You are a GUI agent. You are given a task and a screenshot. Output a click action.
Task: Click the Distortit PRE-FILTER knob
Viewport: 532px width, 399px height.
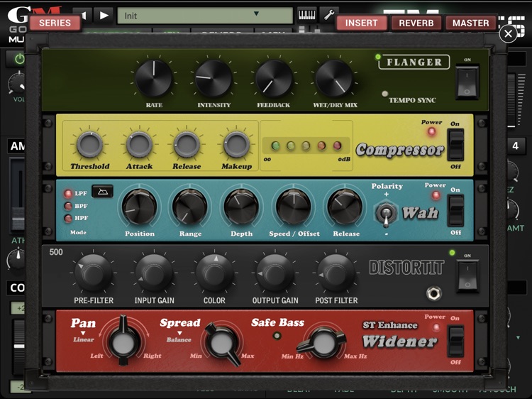(x=94, y=273)
